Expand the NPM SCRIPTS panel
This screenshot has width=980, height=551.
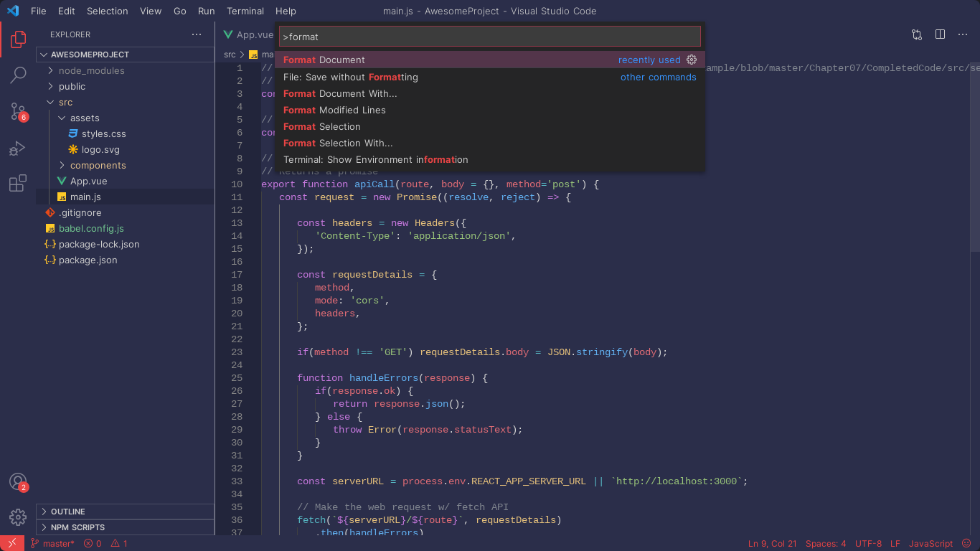[x=125, y=527]
